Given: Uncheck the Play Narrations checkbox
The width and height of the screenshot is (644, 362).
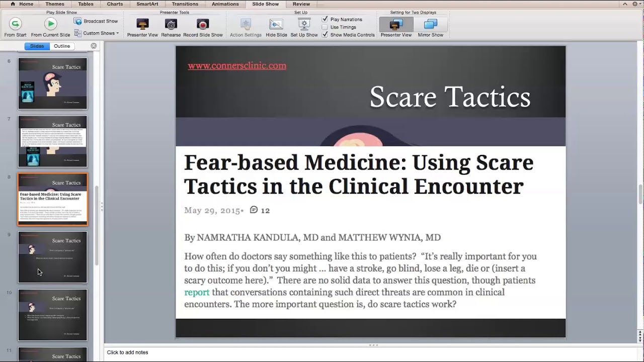Looking at the screenshot, I should 325,20.
